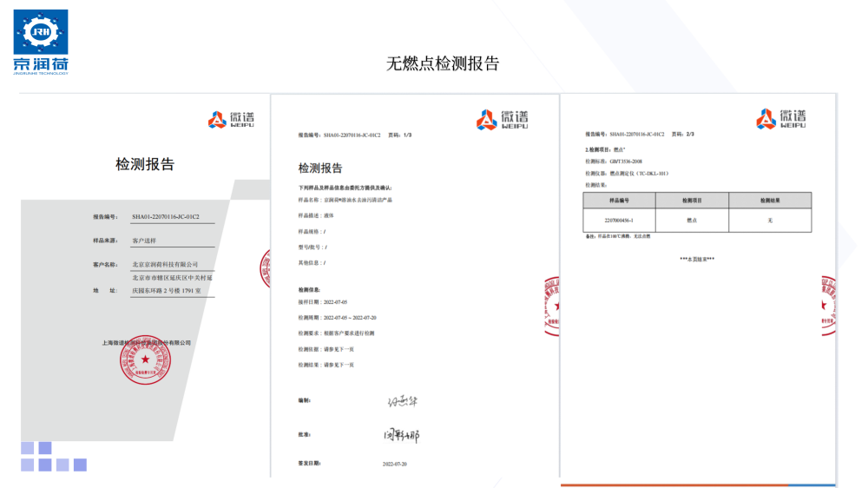The height and width of the screenshot is (488, 868).
Task: Click the handwritten signature beside 批准
Action: pos(401,435)
